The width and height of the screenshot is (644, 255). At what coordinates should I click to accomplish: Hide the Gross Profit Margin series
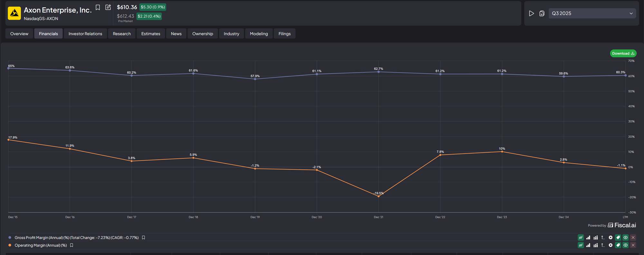click(626, 238)
